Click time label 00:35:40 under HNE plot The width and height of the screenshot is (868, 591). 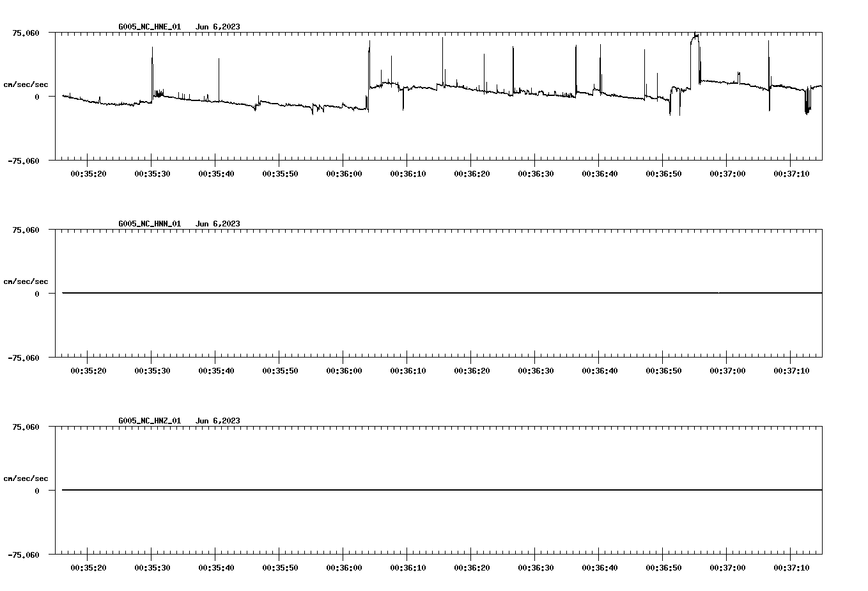(x=216, y=174)
